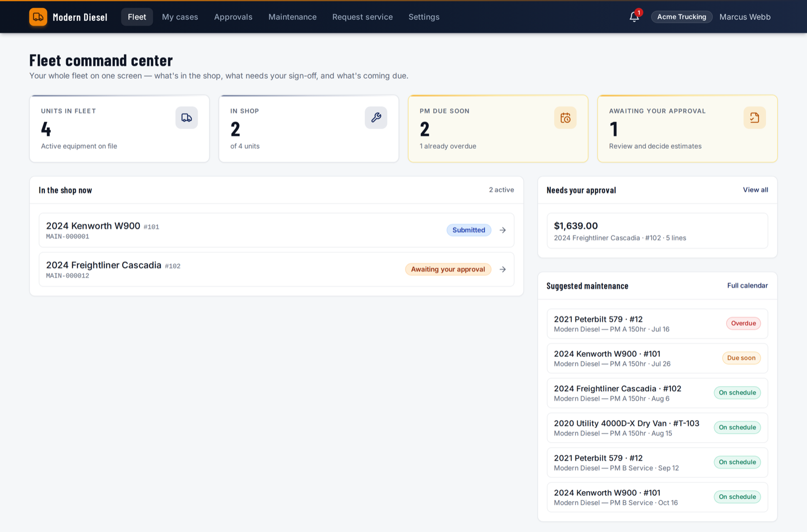Click the Awaiting your approval status badge
The height and width of the screenshot is (532, 807).
coord(448,269)
